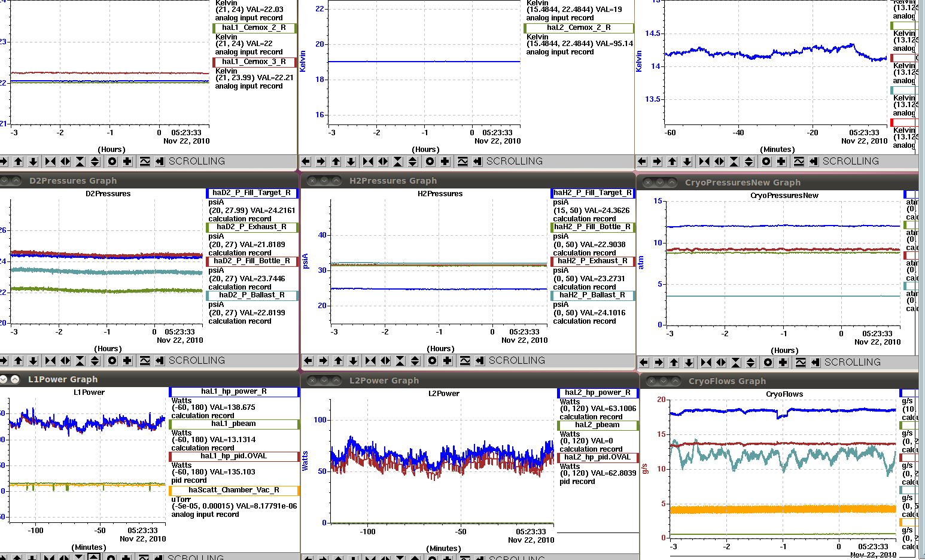Roll up L2Power Graph window with down chevron
The height and width of the screenshot is (560, 925).
(x=325, y=381)
